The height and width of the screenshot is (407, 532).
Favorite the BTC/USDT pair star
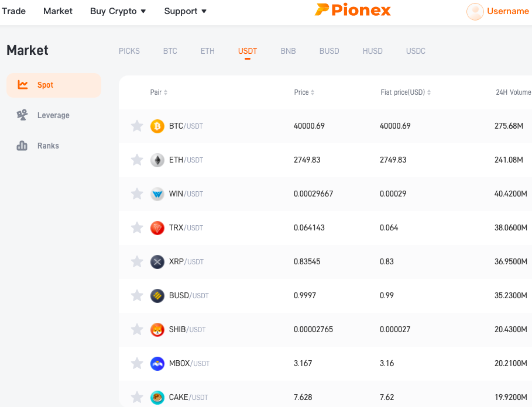pos(137,126)
